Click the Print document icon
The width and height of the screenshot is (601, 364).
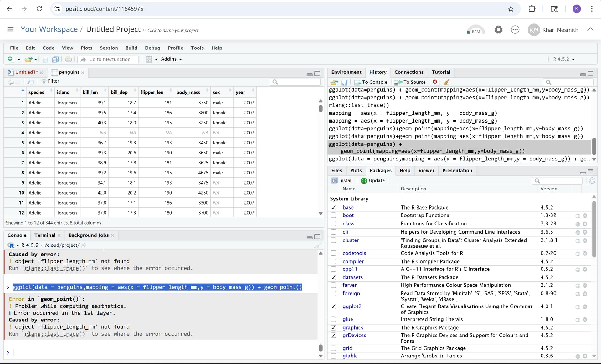[x=68, y=59]
